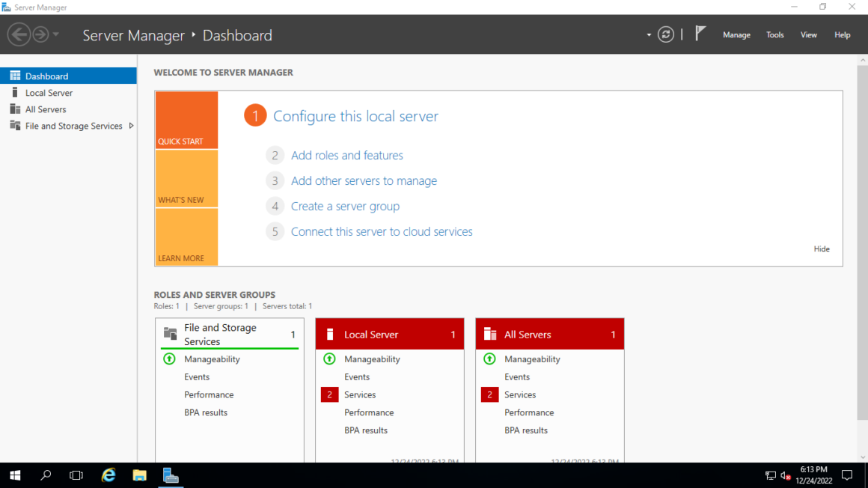This screenshot has width=868, height=488.
Task: Hide the Welcome to Server Manager panel
Action: point(822,248)
